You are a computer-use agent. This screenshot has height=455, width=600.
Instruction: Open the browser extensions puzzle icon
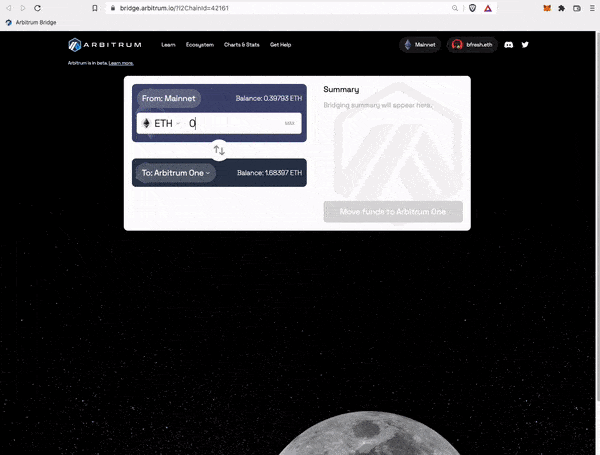point(561,8)
